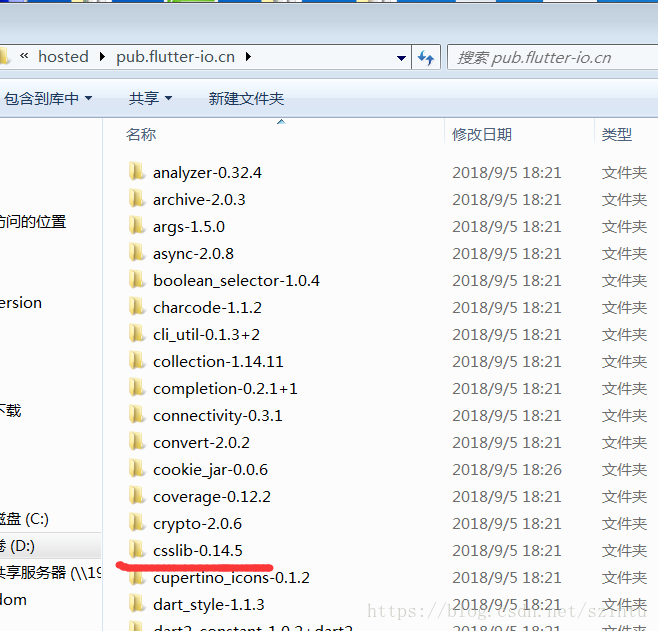Open the address bar history dropdown arrow

401,57
